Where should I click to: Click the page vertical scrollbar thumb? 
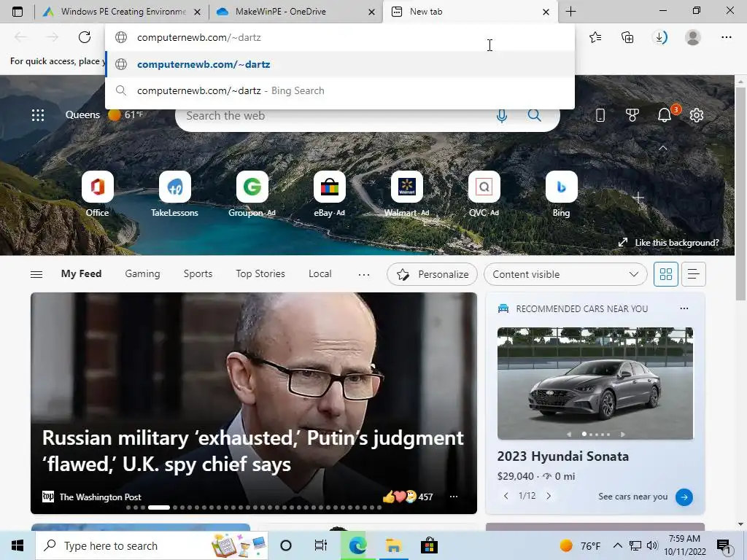pos(740,194)
